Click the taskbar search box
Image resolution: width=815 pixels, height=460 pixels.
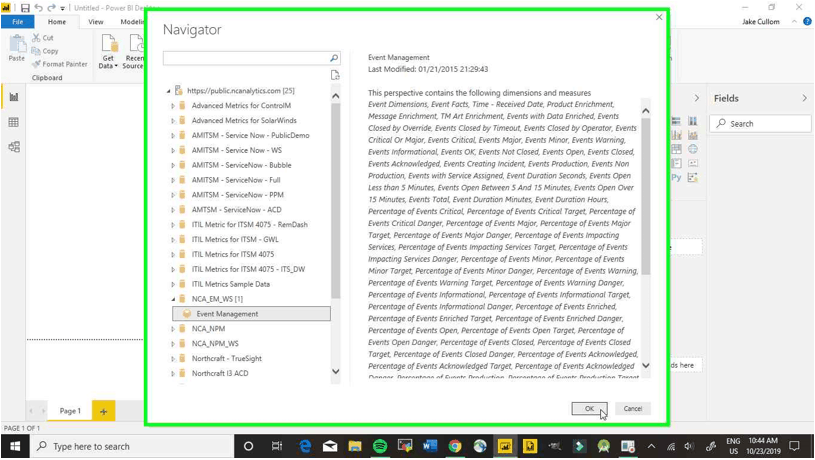(x=131, y=446)
